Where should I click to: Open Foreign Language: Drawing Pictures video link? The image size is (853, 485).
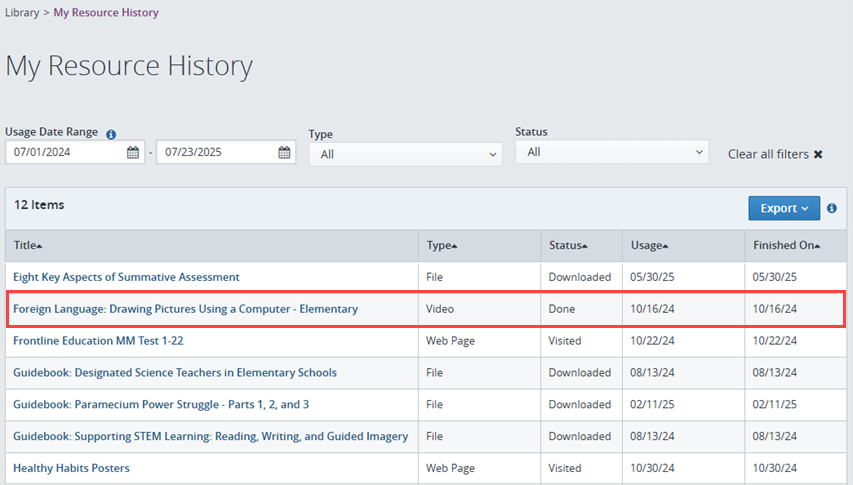185,309
